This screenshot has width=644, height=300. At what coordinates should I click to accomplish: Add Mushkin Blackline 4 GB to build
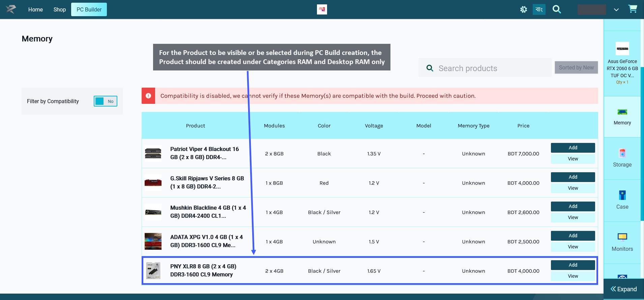coord(573,206)
